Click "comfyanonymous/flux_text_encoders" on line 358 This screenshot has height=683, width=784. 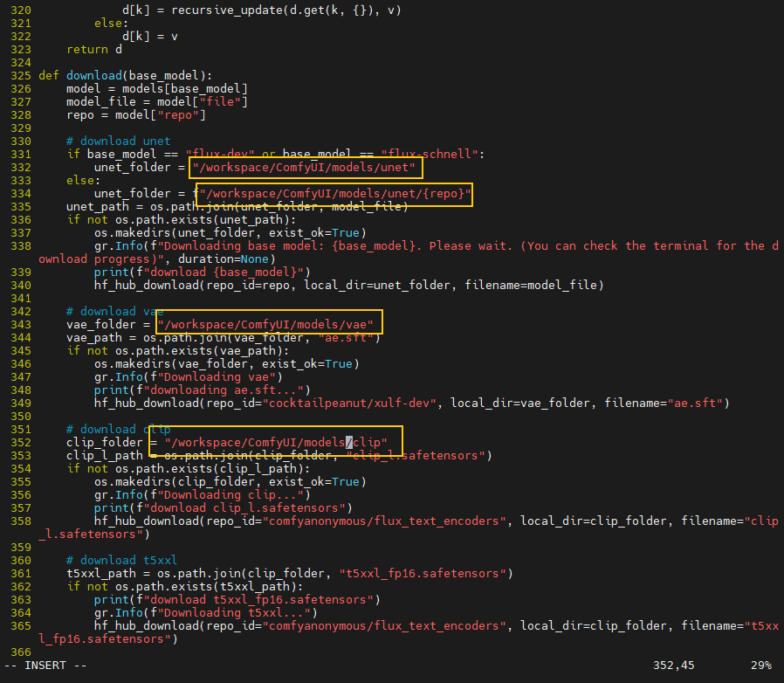point(384,521)
